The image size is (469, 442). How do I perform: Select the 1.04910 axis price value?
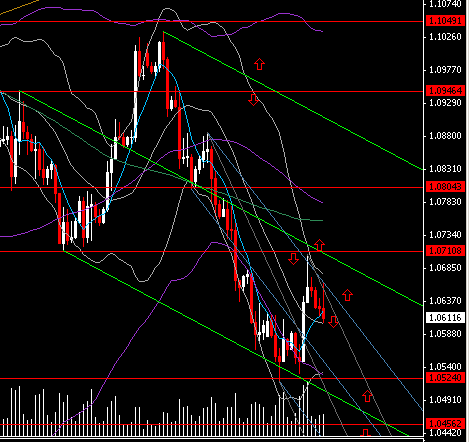click(445, 400)
